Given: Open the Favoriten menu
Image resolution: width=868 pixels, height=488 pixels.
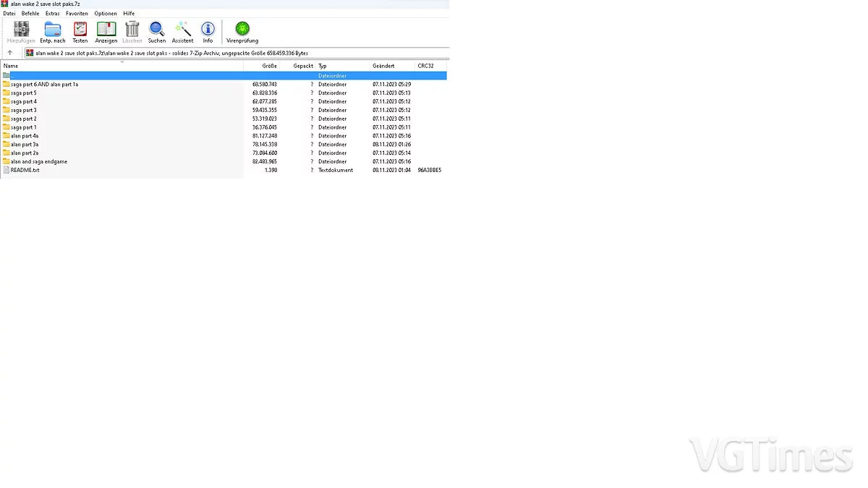Looking at the screenshot, I should coord(77,14).
